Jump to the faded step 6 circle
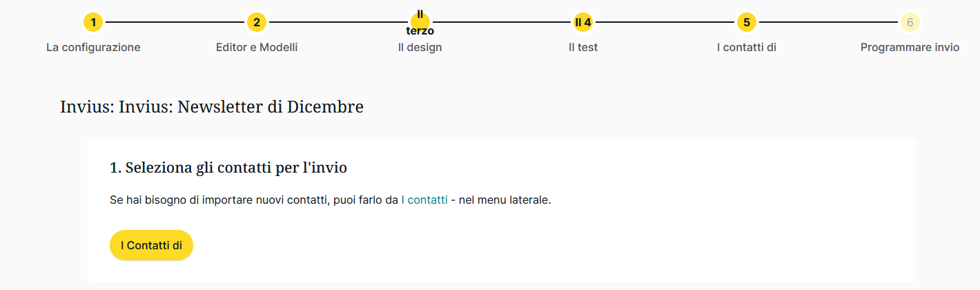 pyautogui.click(x=910, y=22)
